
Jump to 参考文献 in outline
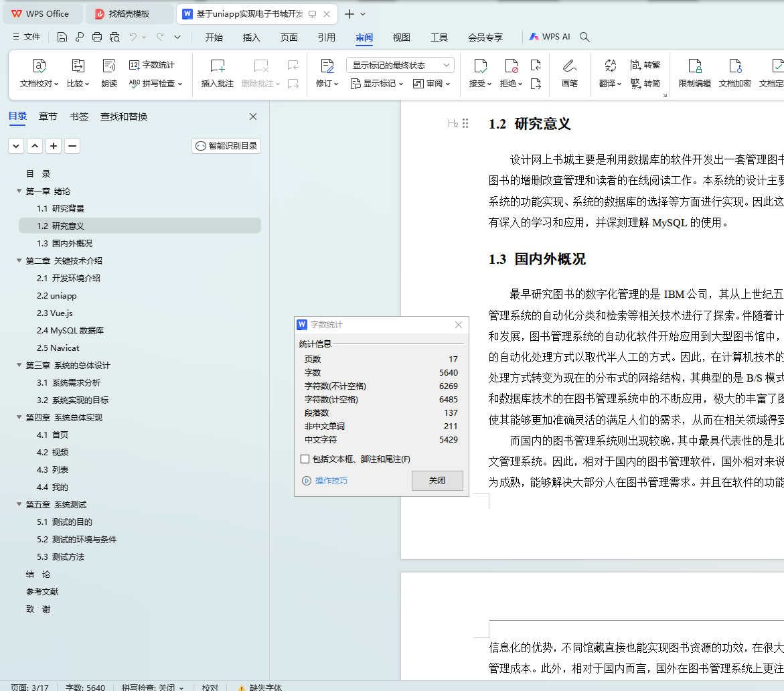(x=42, y=591)
